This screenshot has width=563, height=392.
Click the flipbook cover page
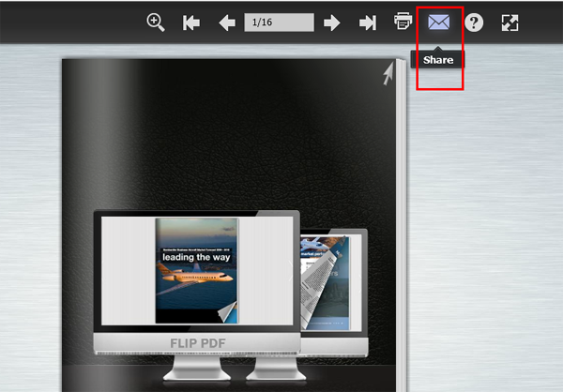click(229, 225)
